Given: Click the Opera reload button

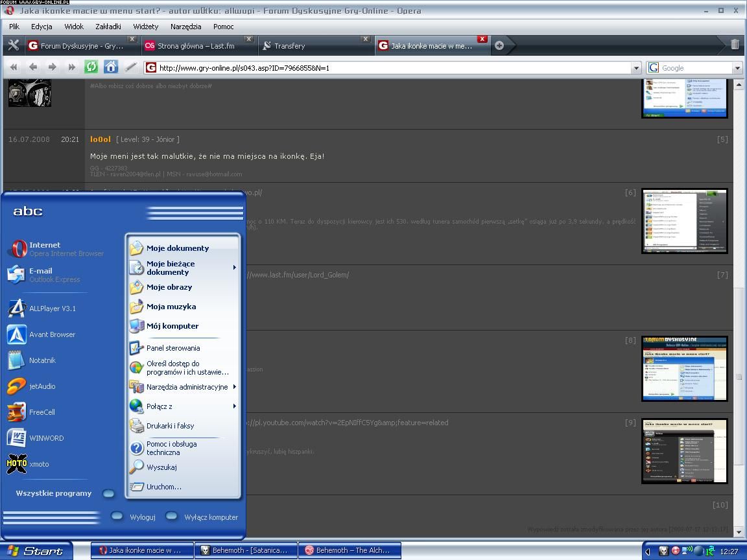Looking at the screenshot, I should pyautogui.click(x=91, y=67).
